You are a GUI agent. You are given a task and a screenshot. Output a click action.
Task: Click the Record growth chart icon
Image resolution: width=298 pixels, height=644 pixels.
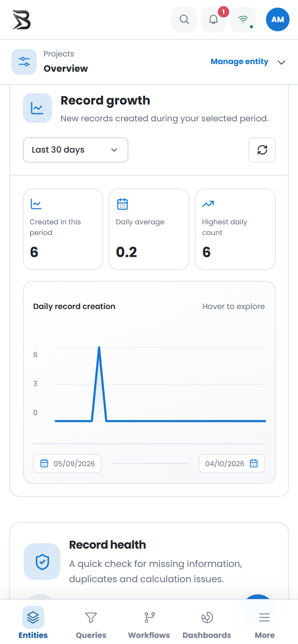[37, 108]
